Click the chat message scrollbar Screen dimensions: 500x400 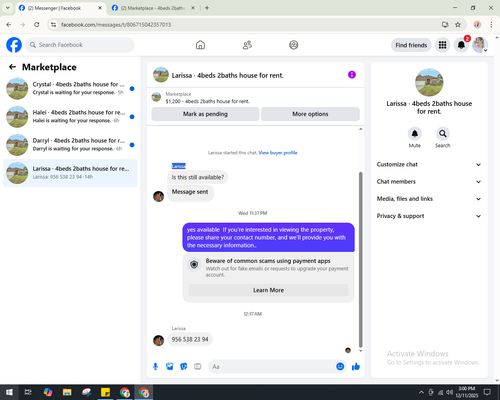tap(360, 260)
